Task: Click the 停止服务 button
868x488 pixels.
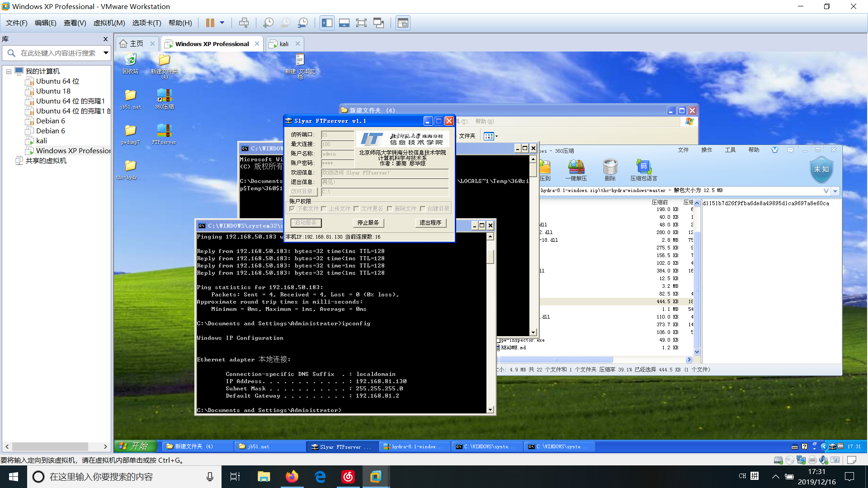Action: [x=368, y=223]
